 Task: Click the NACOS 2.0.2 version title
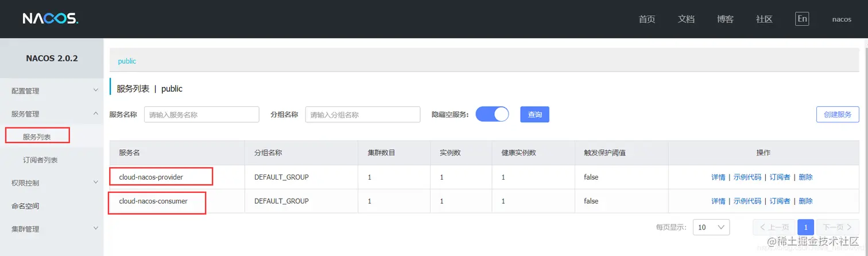[52, 59]
